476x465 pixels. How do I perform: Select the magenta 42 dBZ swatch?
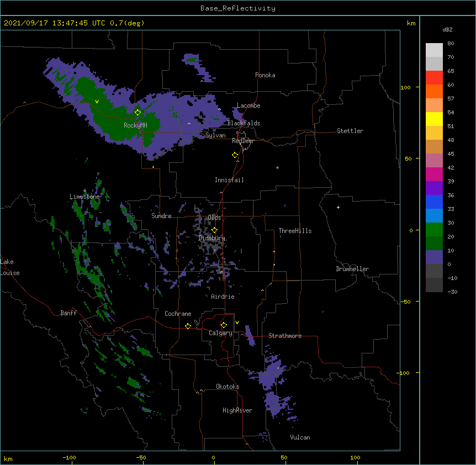coord(434,174)
